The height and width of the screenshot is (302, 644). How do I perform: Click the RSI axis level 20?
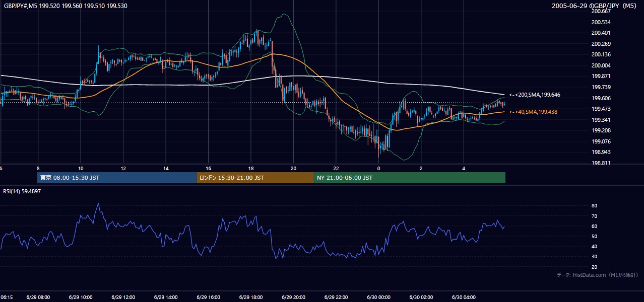[594, 267]
